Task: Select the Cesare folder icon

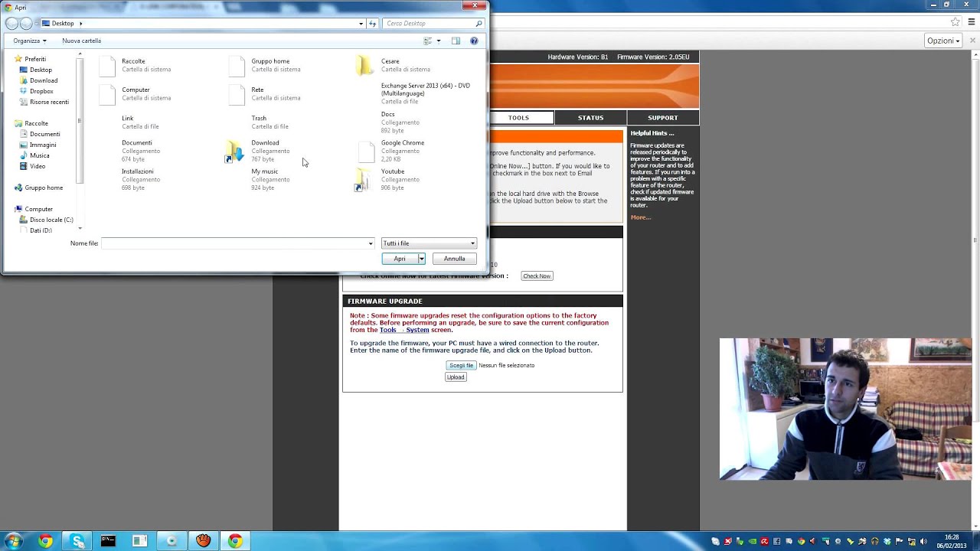Action: [x=364, y=65]
